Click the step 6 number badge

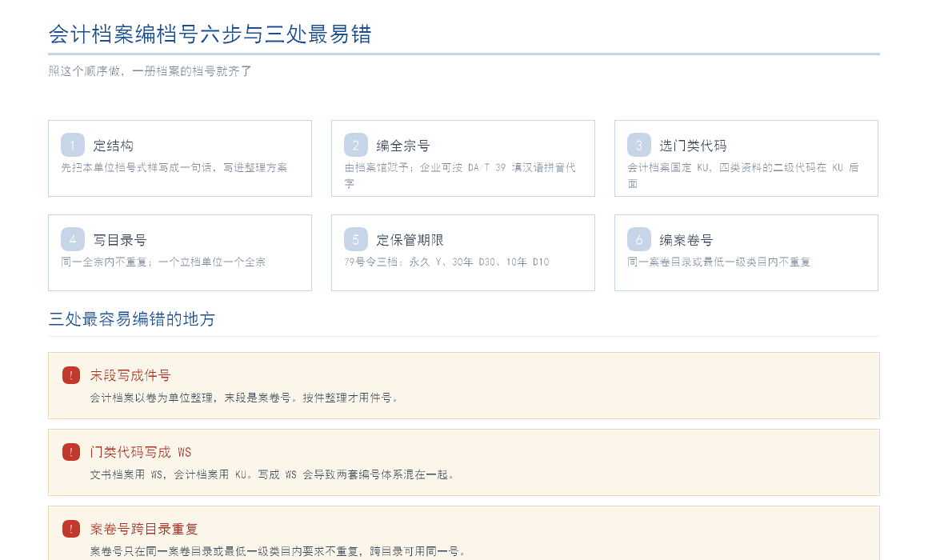pos(639,240)
